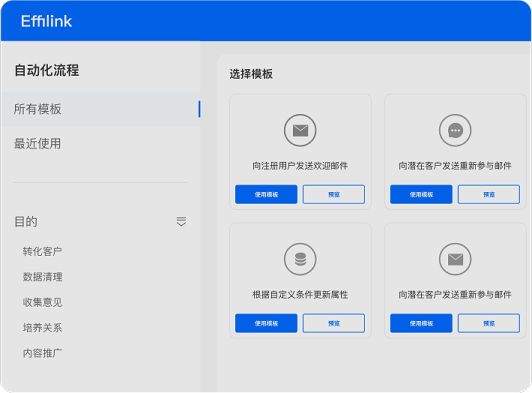Pick the 培养关系 purpose filter
This screenshot has height=393, width=532.
[42, 328]
